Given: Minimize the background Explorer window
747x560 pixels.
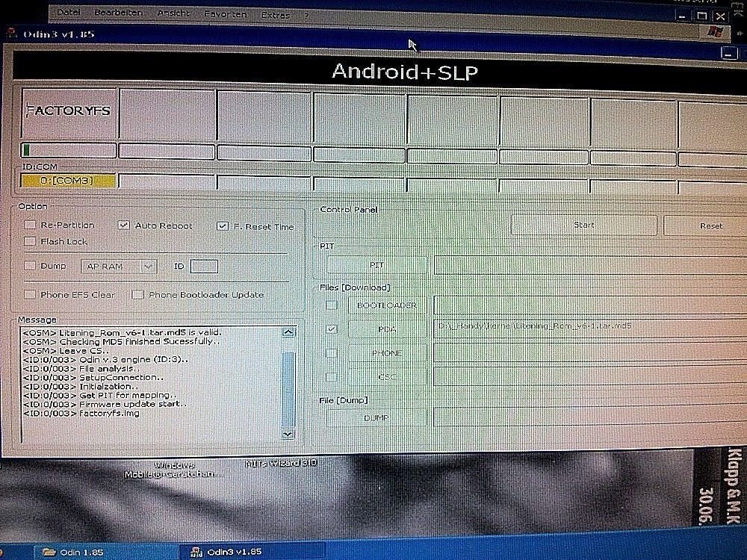Looking at the screenshot, I should pos(684,16).
